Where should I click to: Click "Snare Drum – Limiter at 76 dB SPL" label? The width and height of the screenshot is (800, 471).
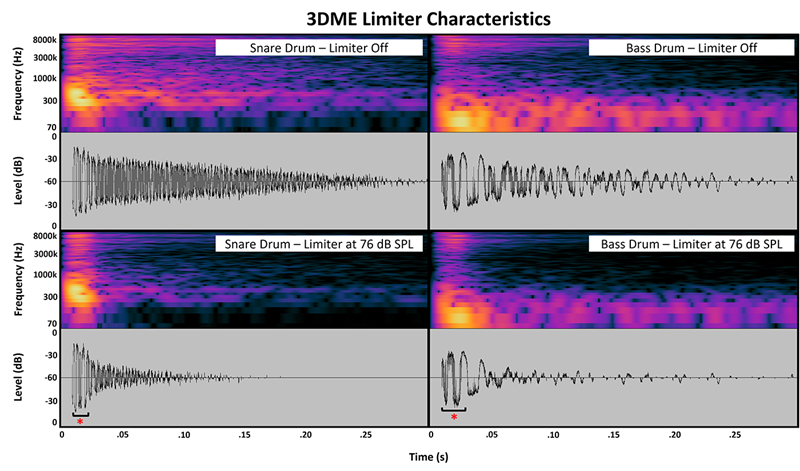319,244
